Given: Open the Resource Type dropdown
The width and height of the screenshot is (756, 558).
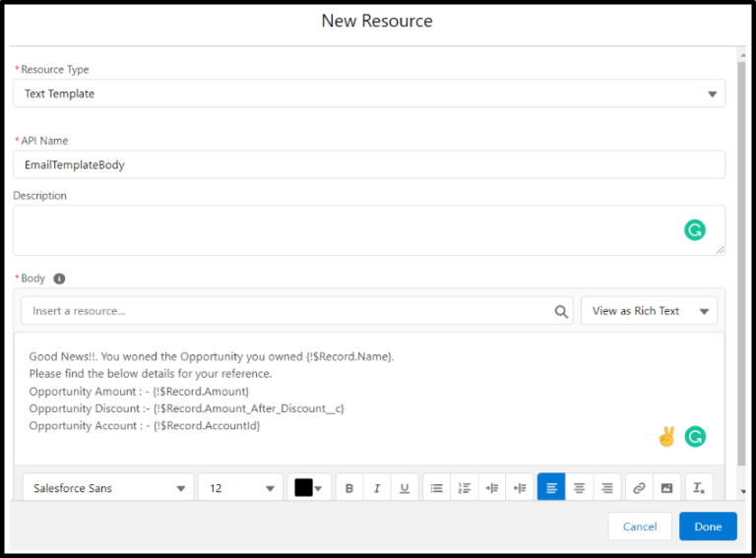Looking at the screenshot, I should [x=369, y=93].
